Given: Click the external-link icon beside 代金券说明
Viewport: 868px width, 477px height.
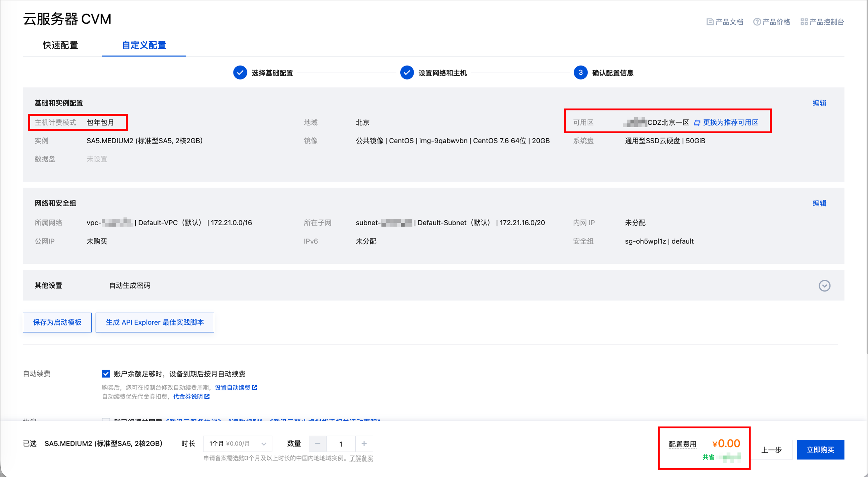Looking at the screenshot, I should (x=207, y=396).
